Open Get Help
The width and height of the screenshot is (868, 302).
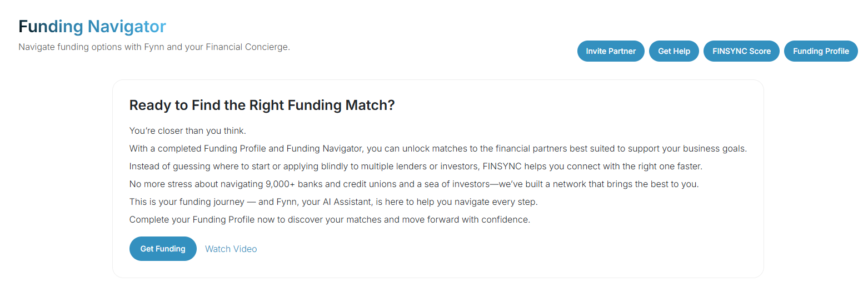(674, 51)
